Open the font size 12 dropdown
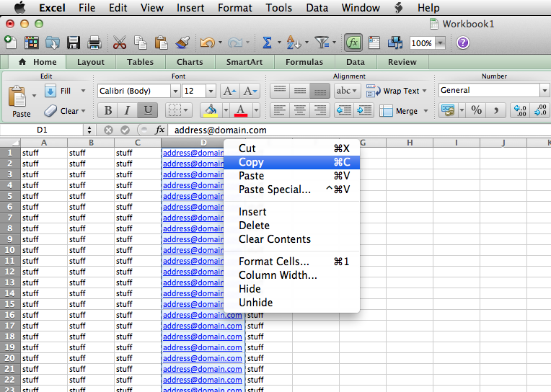 pyautogui.click(x=211, y=91)
